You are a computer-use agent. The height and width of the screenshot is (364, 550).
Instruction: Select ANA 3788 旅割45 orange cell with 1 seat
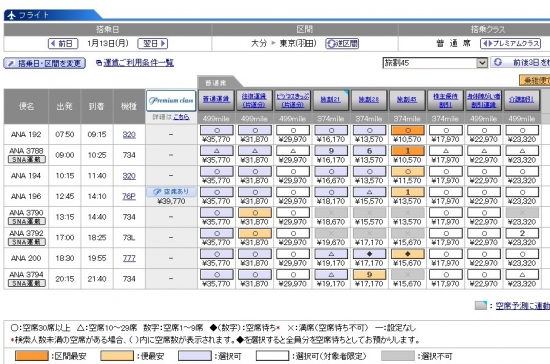[407, 151]
